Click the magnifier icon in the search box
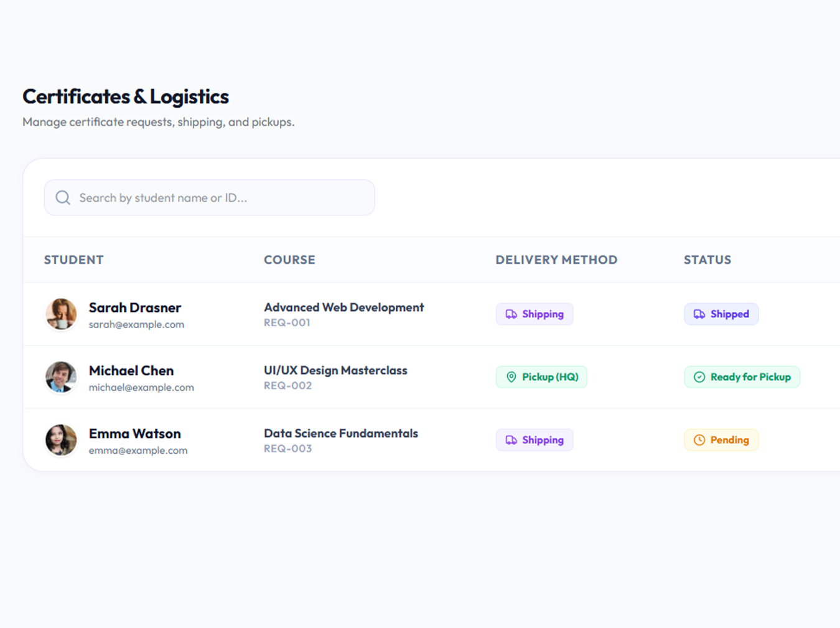This screenshot has width=840, height=628. [x=63, y=198]
